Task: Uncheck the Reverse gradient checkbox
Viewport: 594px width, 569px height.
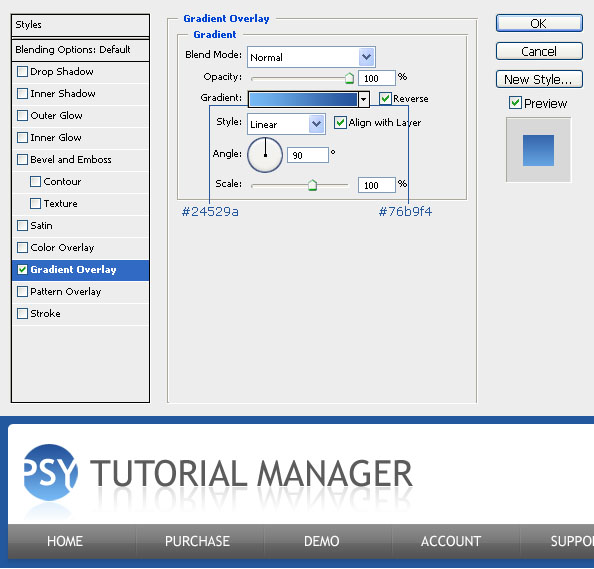Action: tap(385, 98)
